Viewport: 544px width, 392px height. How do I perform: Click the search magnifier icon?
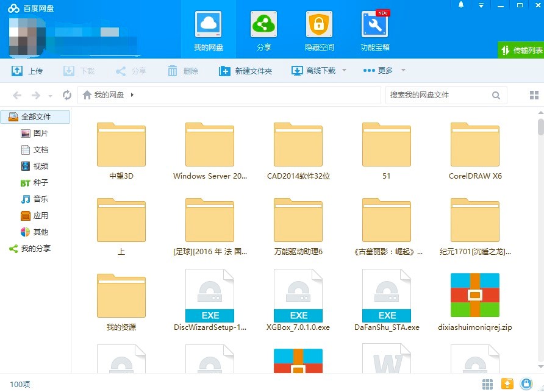496,95
